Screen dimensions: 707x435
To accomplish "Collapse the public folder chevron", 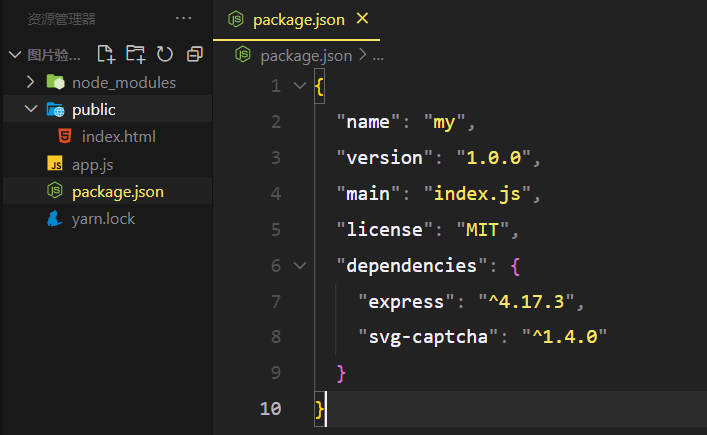I will [x=31, y=109].
